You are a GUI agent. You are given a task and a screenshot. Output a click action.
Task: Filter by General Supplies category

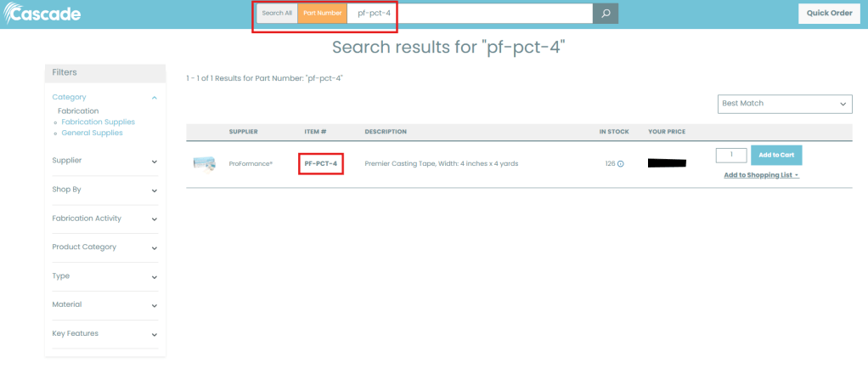click(x=92, y=133)
